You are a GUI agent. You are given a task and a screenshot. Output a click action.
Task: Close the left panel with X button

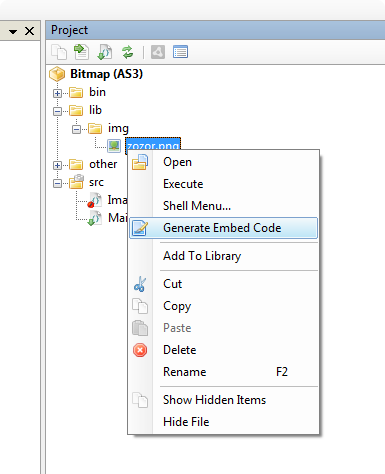tap(30, 31)
